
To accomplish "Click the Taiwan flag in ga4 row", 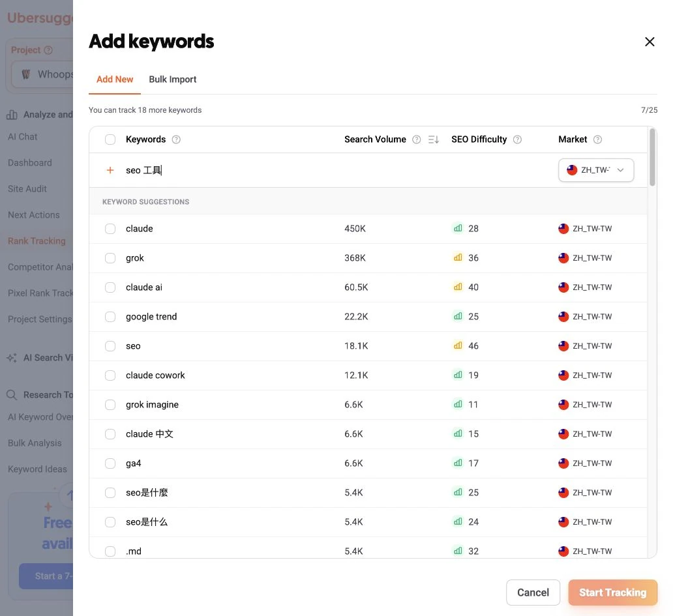I will click(x=563, y=463).
